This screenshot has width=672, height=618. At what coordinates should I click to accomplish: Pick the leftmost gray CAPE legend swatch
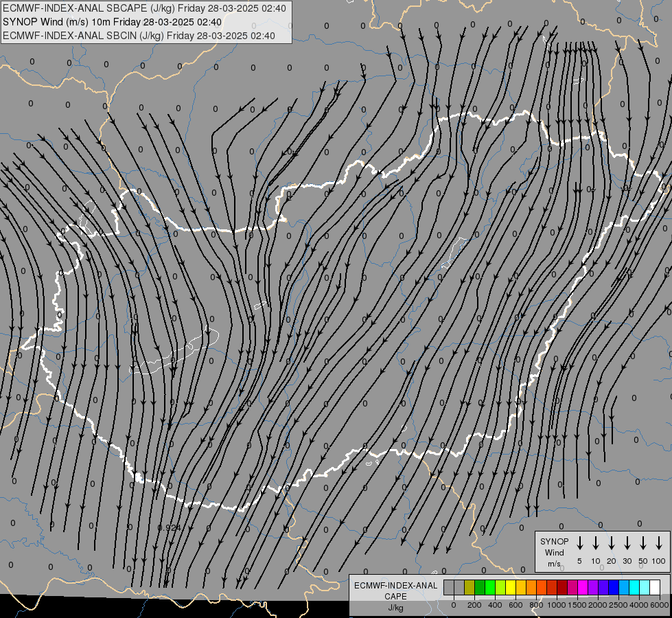point(449,587)
